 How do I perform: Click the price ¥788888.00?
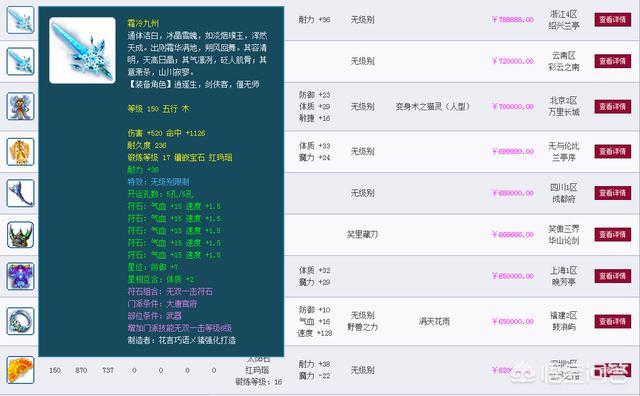tap(513, 20)
